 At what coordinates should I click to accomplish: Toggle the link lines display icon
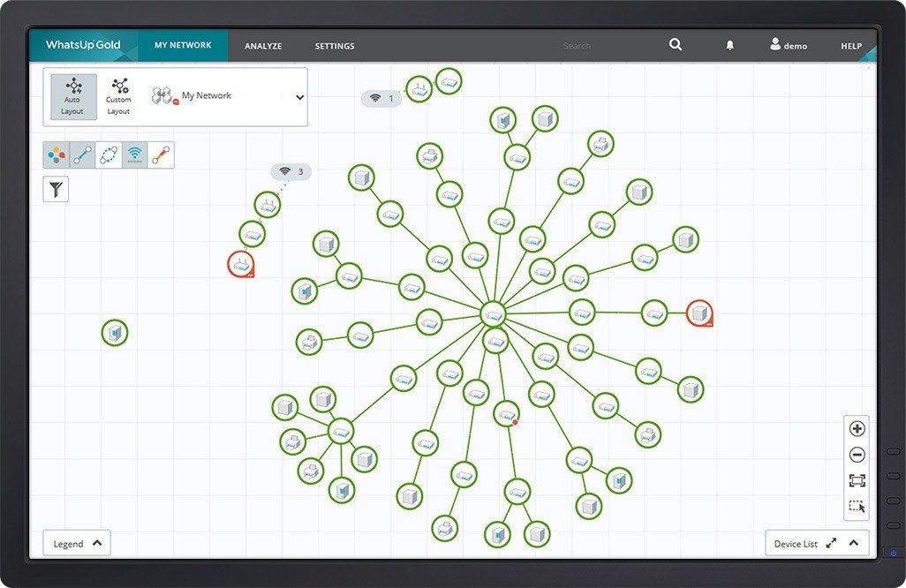[81, 155]
